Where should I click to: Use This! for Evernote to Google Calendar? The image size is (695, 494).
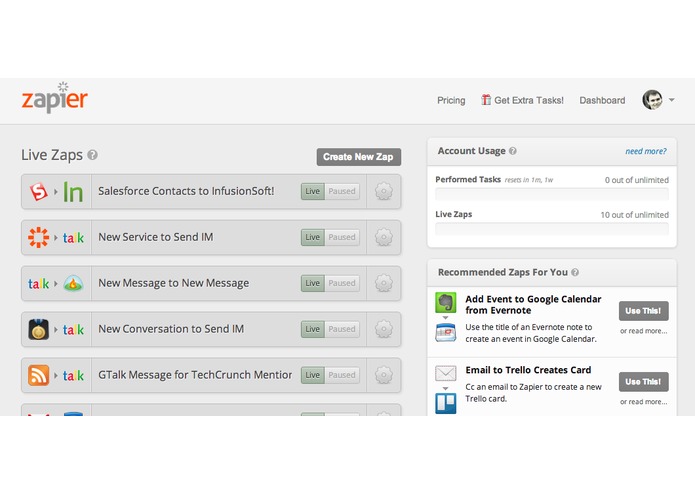644,311
